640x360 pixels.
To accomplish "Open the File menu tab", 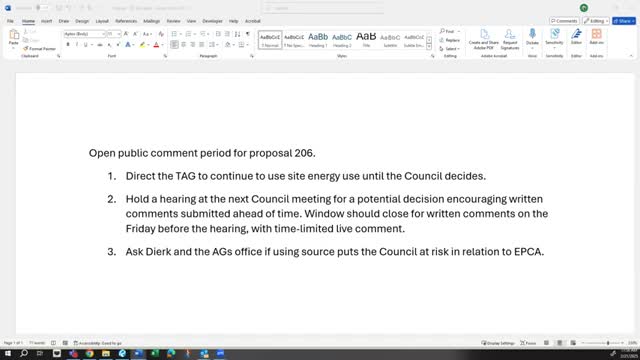I will point(10,21).
